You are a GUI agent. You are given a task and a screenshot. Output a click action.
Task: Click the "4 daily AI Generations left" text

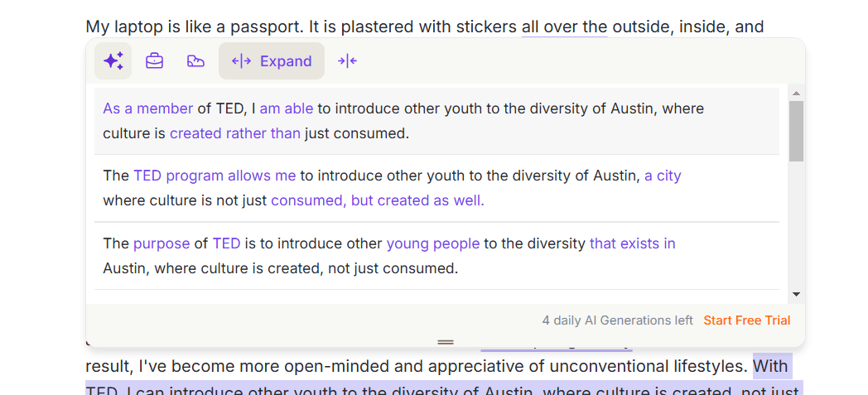pyautogui.click(x=617, y=320)
